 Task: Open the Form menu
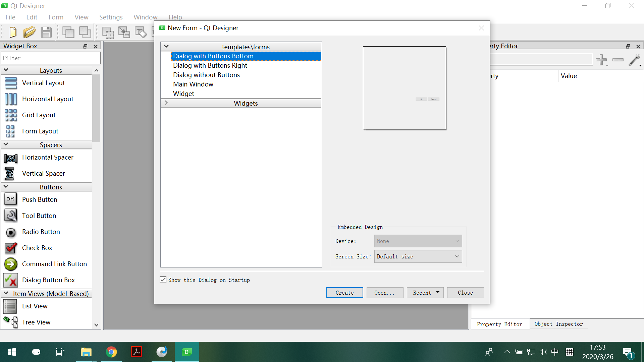(56, 17)
